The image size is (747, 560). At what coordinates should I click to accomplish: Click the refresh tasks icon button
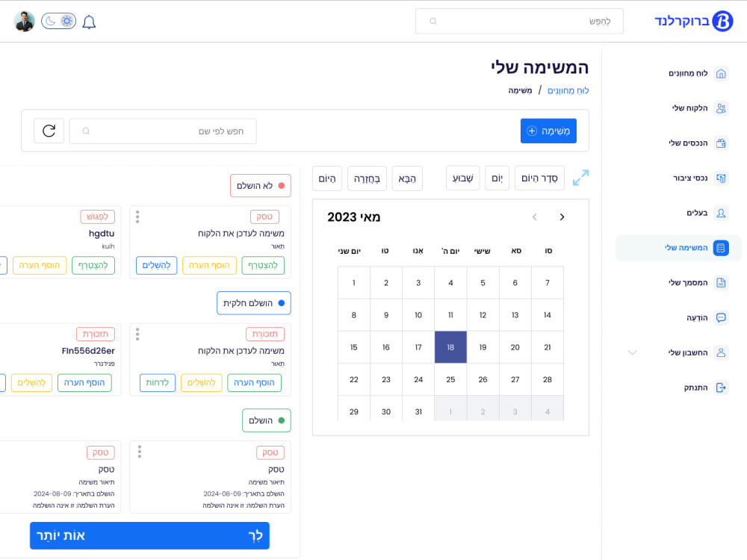pos(49,131)
